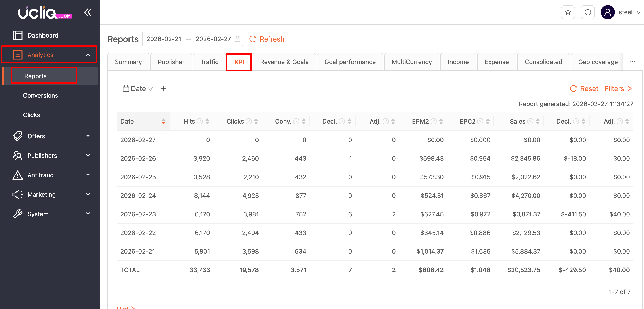Toggle sort arrows on Clicks column
The height and width of the screenshot is (309, 644).
pyautogui.click(x=256, y=122)
